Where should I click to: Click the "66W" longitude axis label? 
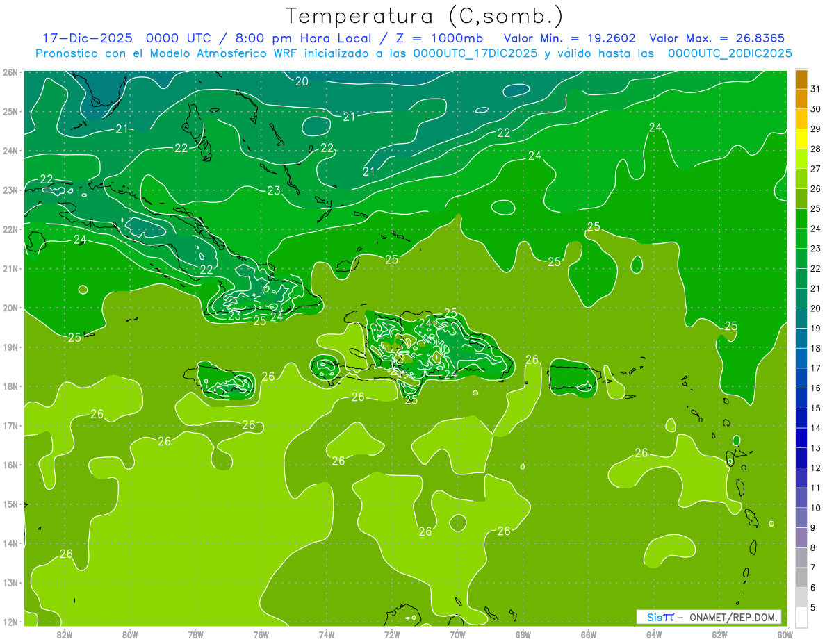click(589, 634)
